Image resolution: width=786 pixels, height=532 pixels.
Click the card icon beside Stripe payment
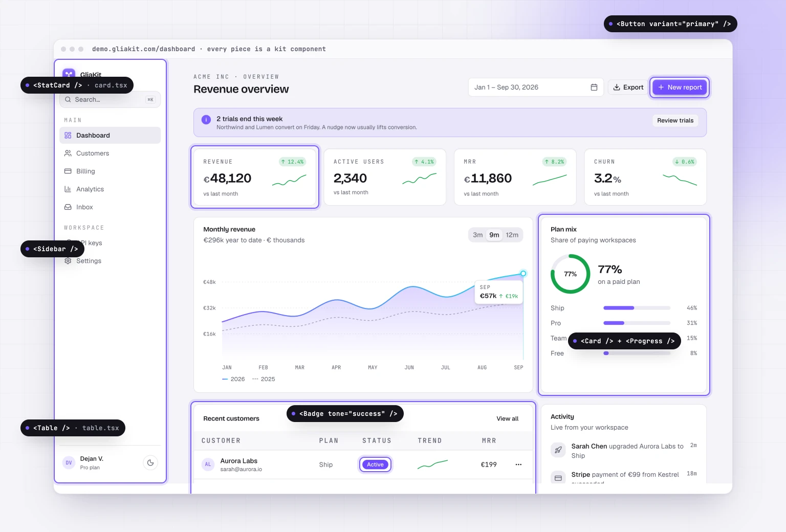(x=558, y=478)
